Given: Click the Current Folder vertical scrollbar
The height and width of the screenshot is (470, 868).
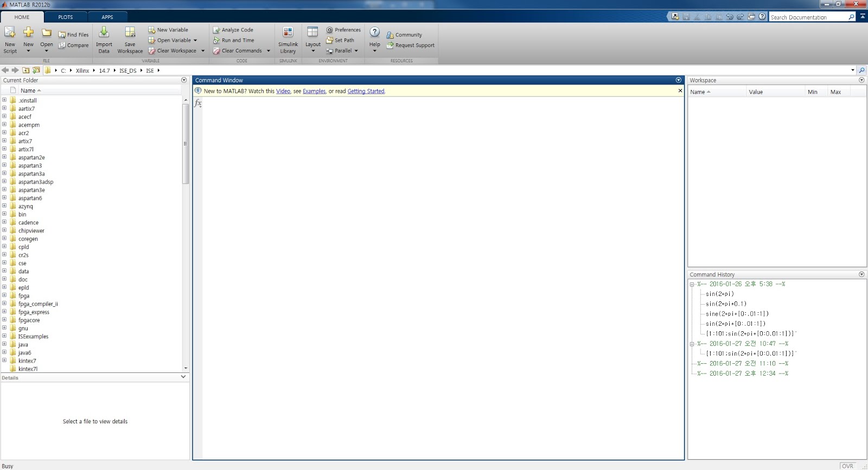Looking at the screenshot, I should tap(186, 144).
